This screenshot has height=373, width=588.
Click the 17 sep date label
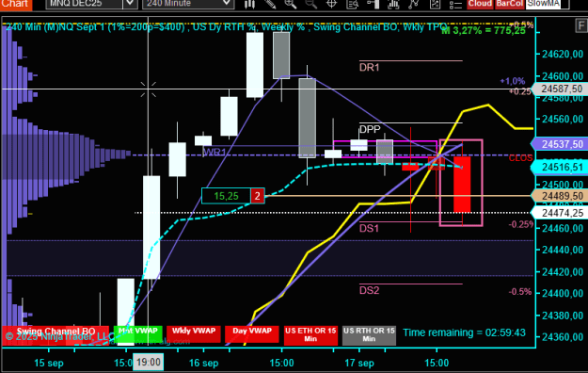pos(359,364)
